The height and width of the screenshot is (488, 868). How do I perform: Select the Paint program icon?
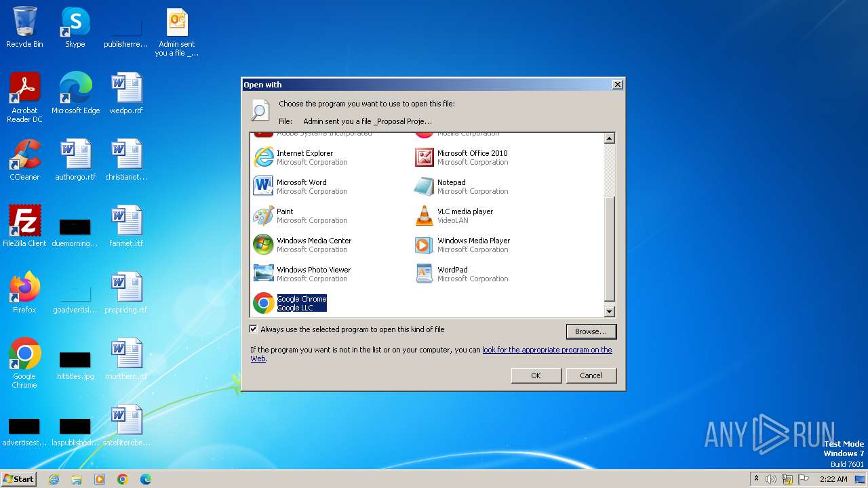click(263, 216)
